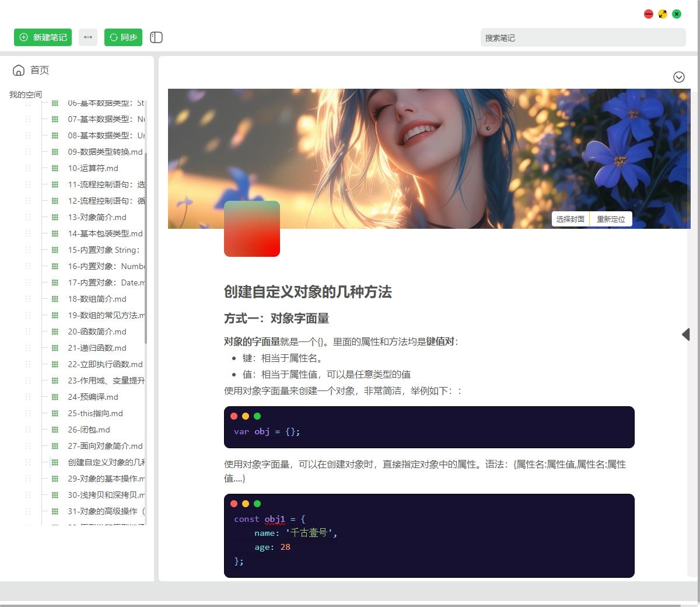Click the sync arrows icon in 同步 button
Screen dimensions: 700x607
coord(113,37)
